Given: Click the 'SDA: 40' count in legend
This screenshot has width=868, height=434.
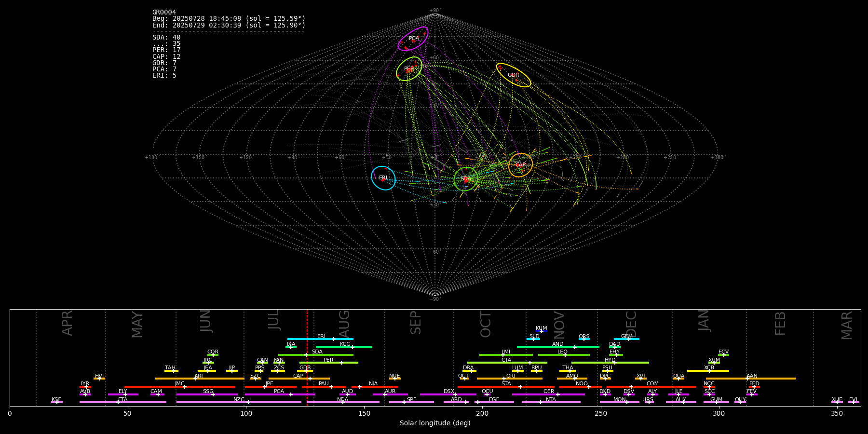Looking at the screenshot, I should tap(166, 38).
